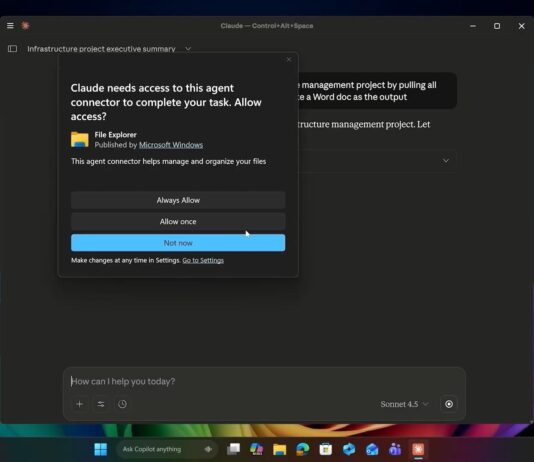The image size is (534, 462).
Task: Open Task View on the taskbar
Action: pyautogui.click(x=234, y=449)
